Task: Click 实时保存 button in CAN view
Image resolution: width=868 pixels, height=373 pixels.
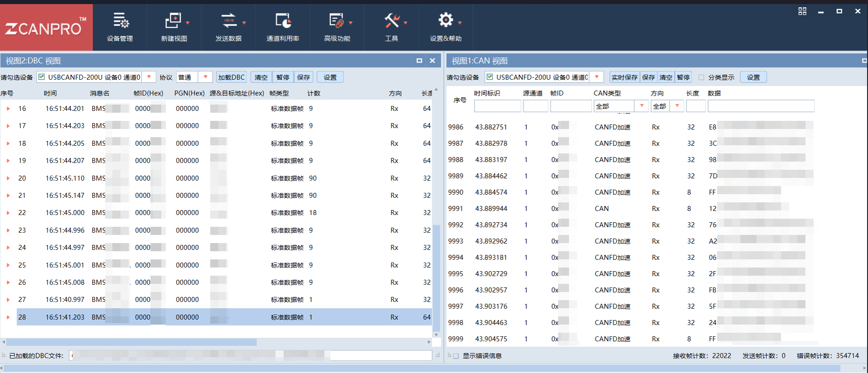Action: [x=624, y=77]
